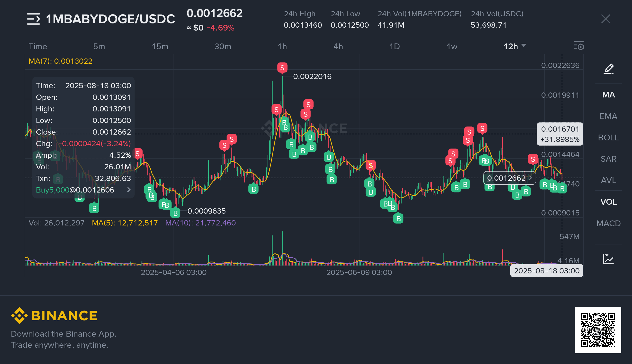Enable the MACD indicator

tap(609, 223)
